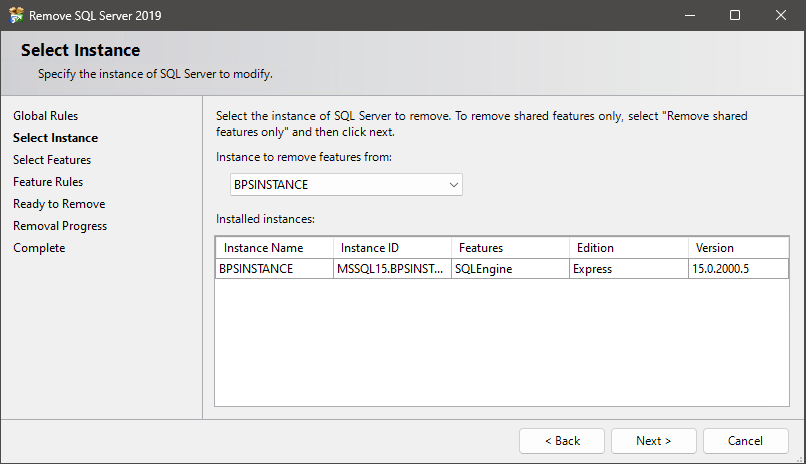806x464 pixels.
Task: Open the Ready to Remove step
Action: tap(59, 204)
